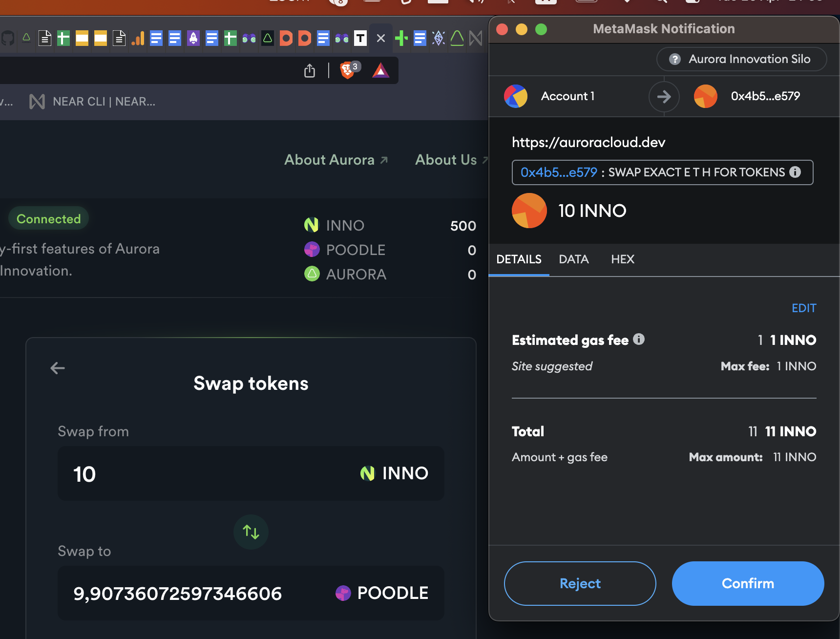Open the blue 0x4b5...e579 contract link
The width and height of the screenshot is (840, 639).
click(559, 172)
